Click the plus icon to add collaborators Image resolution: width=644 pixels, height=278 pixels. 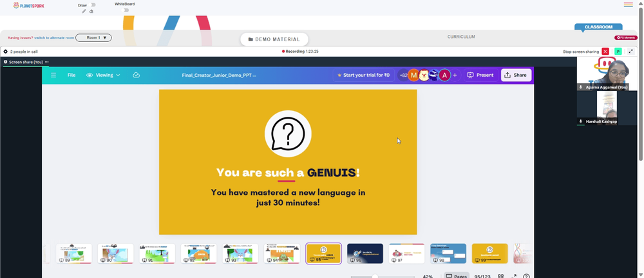click(455, 75)
